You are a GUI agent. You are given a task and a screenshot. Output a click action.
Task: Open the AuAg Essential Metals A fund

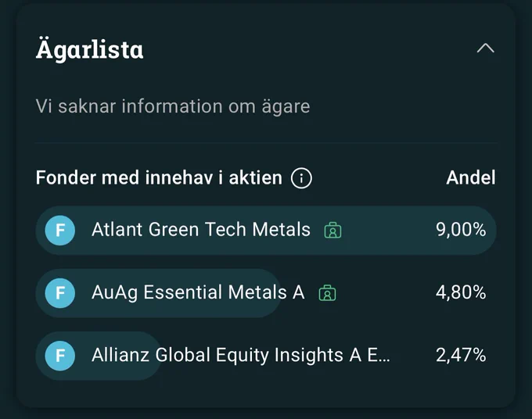[x=198, y=292]
